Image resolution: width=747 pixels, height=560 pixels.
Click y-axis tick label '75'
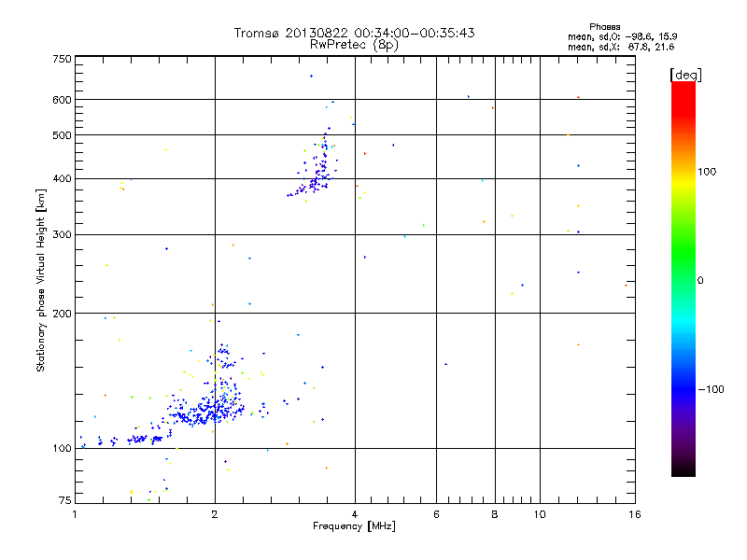point(65,500)
